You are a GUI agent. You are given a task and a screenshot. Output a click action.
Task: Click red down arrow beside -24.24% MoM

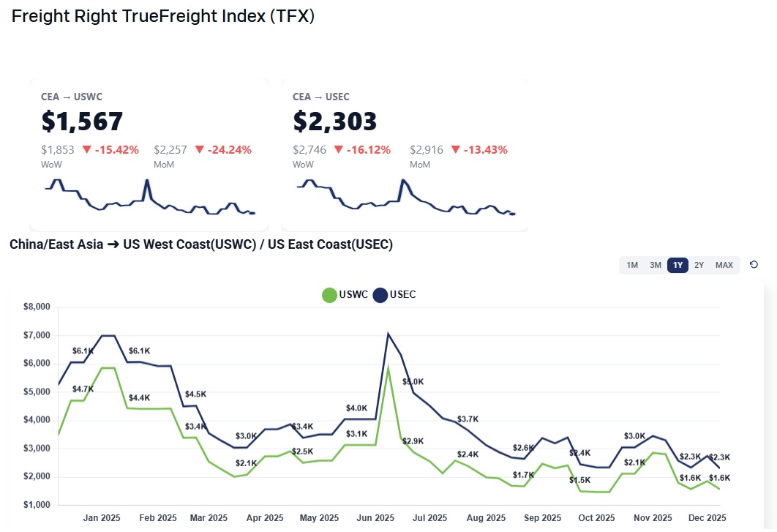tap(200, 150)
